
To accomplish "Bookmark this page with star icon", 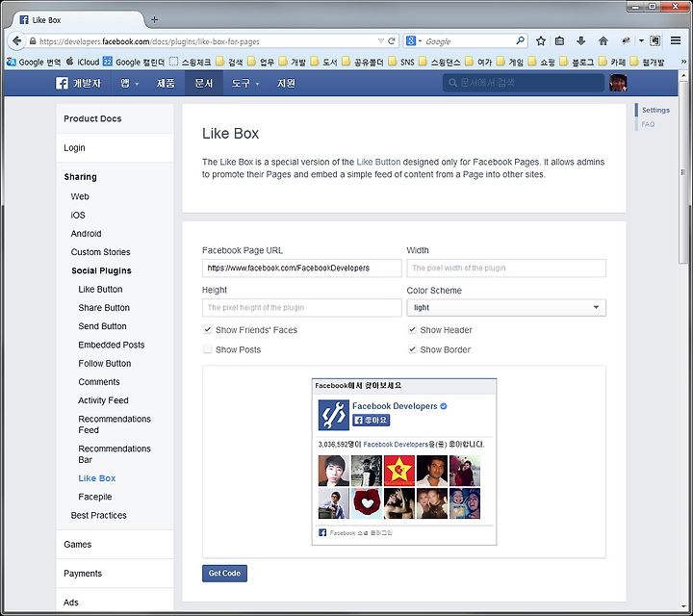I will point(541,41).
